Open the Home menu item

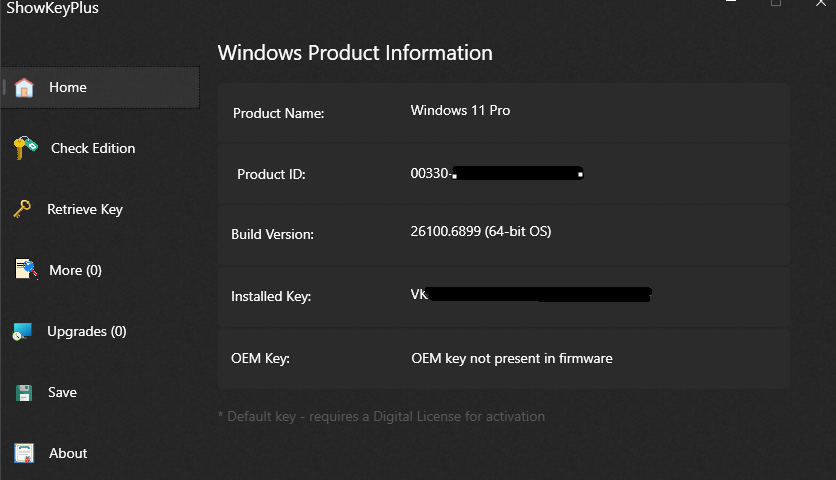coord(68,87)
